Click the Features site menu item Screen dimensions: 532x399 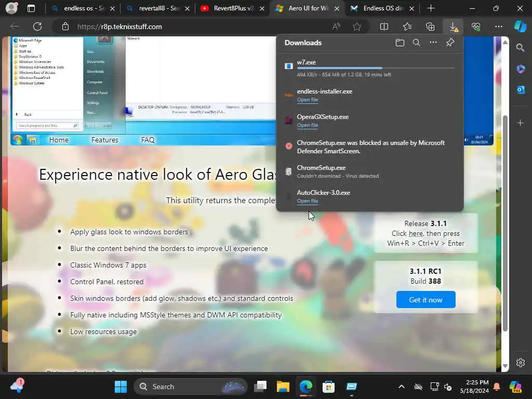point(105,140)
